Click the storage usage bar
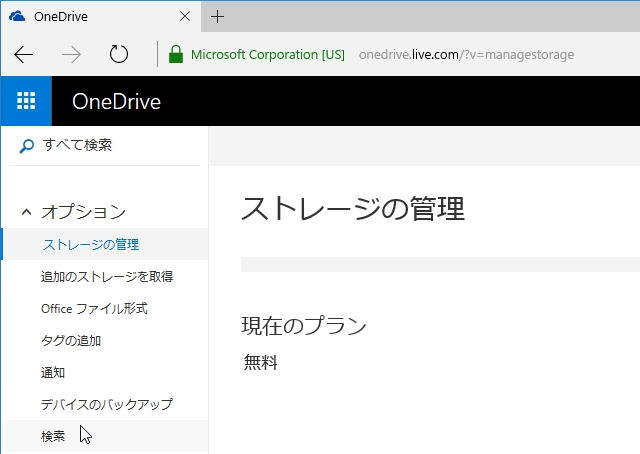 [x=440, y=265]
